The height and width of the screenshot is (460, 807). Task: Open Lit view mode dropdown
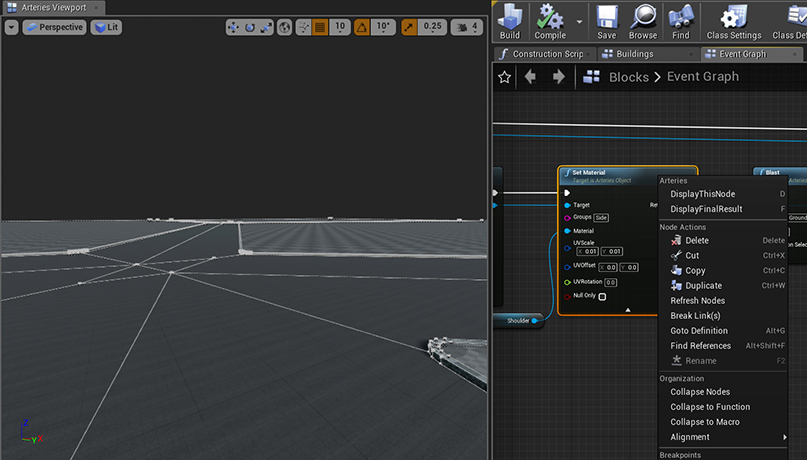pos(107,27)
